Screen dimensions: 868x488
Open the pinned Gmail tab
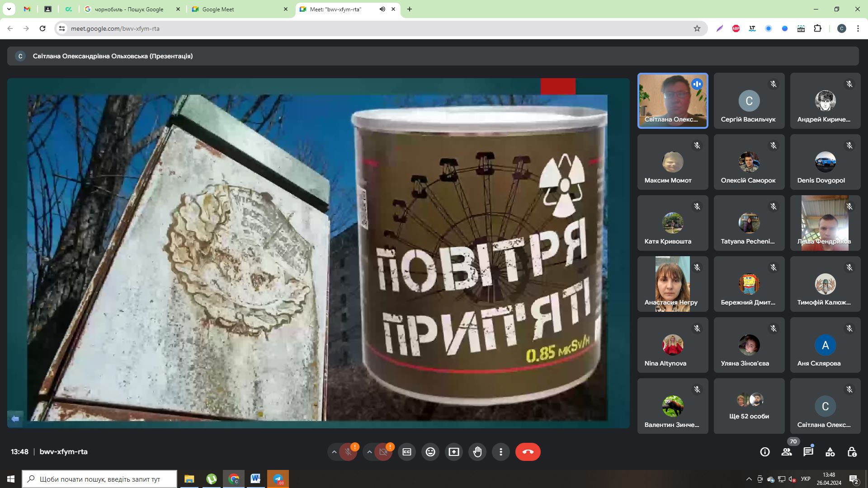tap(27, 9)
